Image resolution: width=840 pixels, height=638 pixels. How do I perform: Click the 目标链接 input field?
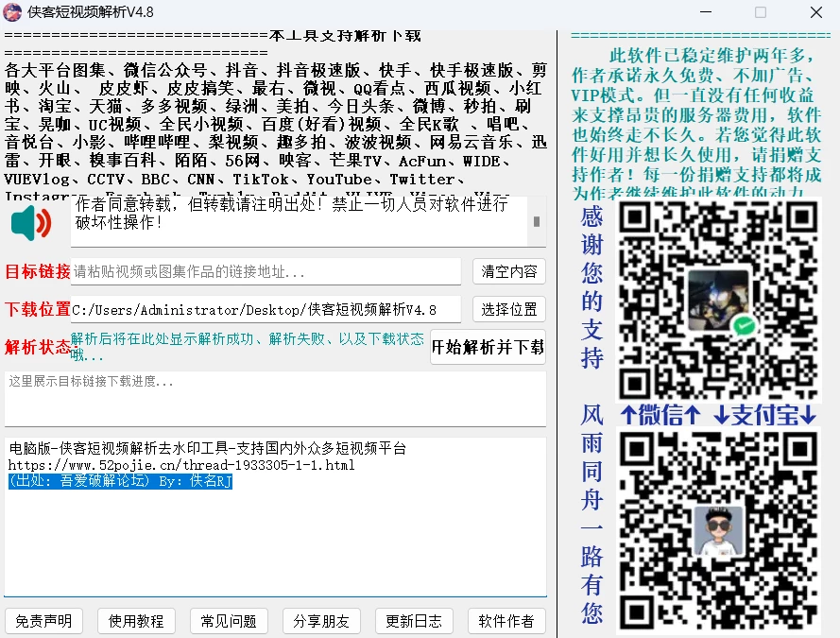(266, 271)
